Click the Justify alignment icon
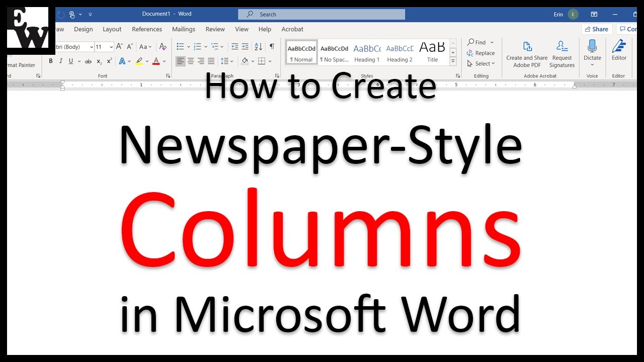The width and height of the screenshot is (644, 362). coord(211,61)
